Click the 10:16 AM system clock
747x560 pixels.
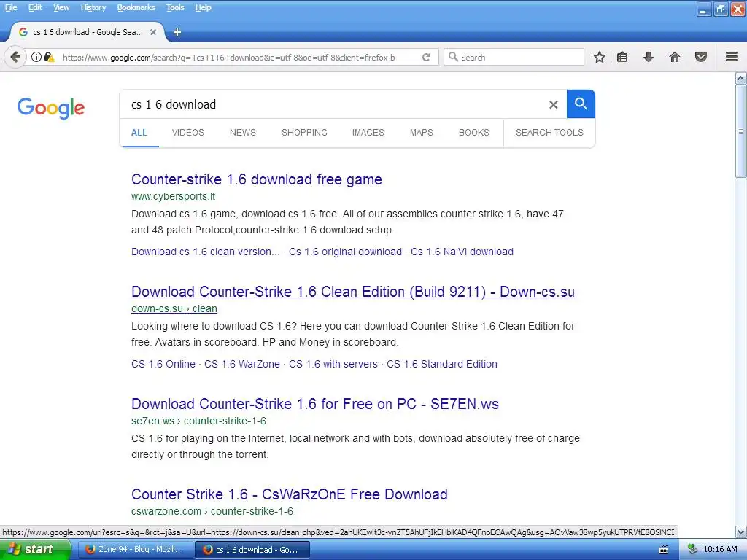(x=720, y=550)
